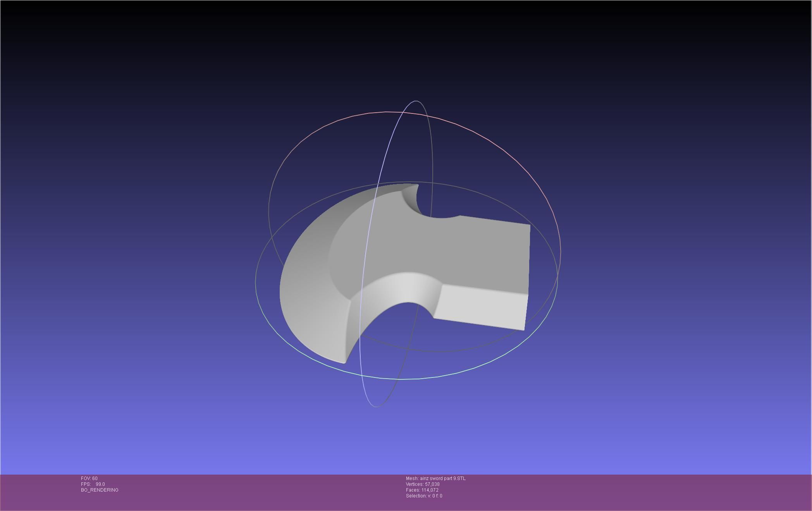
Task: Click the FPS 99.0 readout
Action: point(93,484)
